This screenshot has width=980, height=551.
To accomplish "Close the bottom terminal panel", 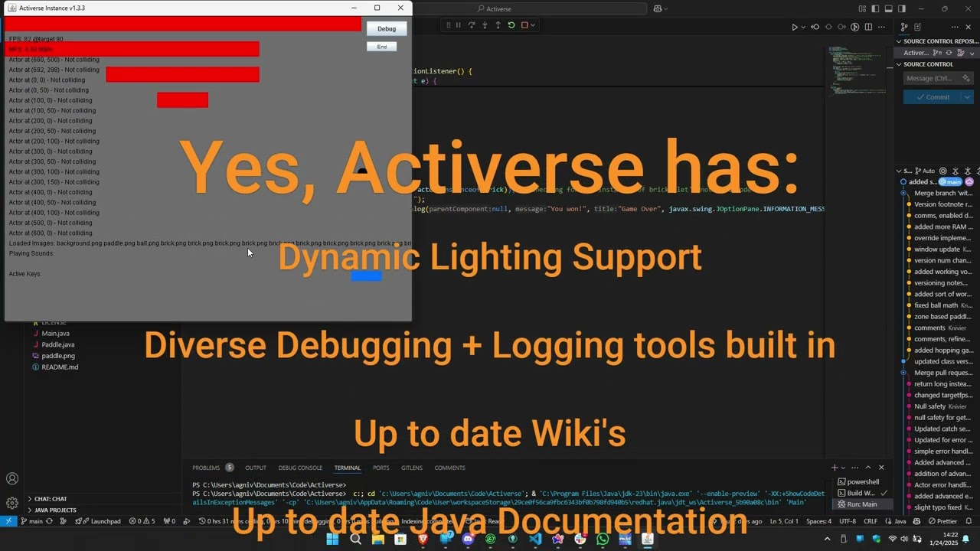I will pos(881,468).
